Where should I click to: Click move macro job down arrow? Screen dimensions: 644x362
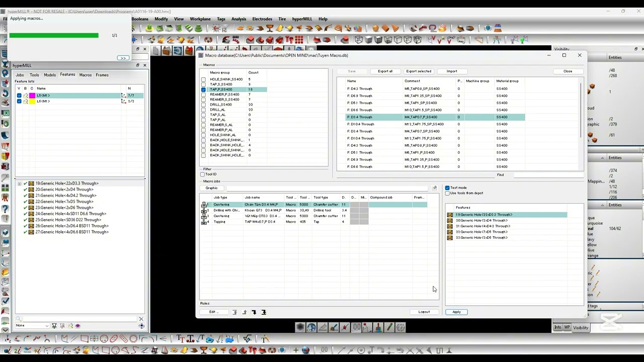254,312
